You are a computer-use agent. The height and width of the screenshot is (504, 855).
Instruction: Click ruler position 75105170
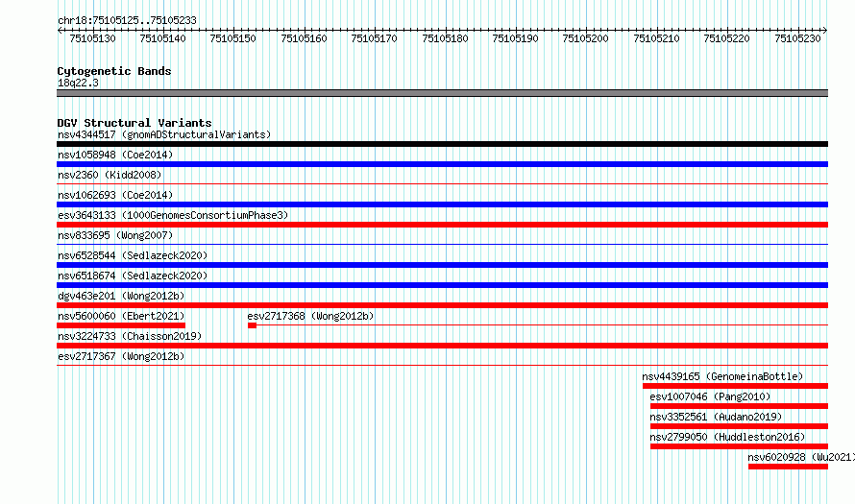(x=374, y=38)
